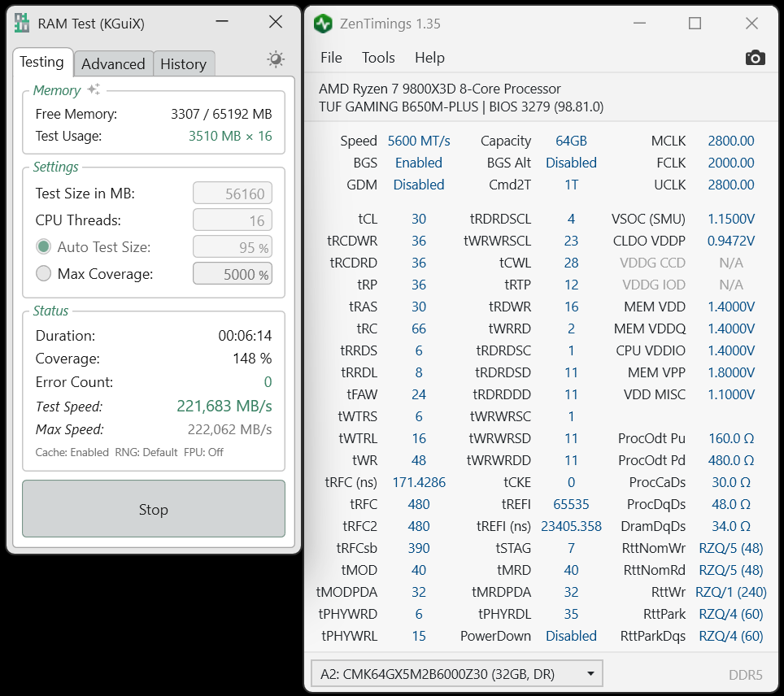Click the CLDO VDDP value 0.9472V
The image size is (784, 696).
pos(730,241)
